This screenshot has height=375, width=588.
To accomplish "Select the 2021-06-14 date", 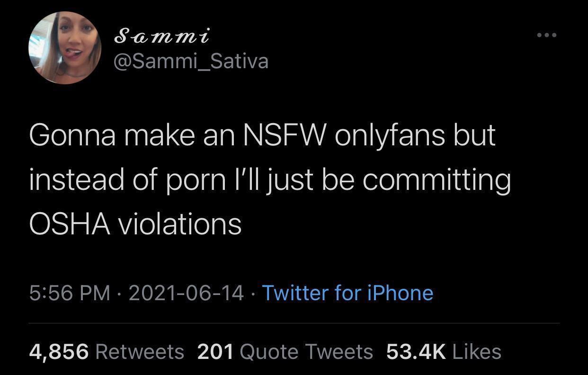I will (x=186, y=293).
